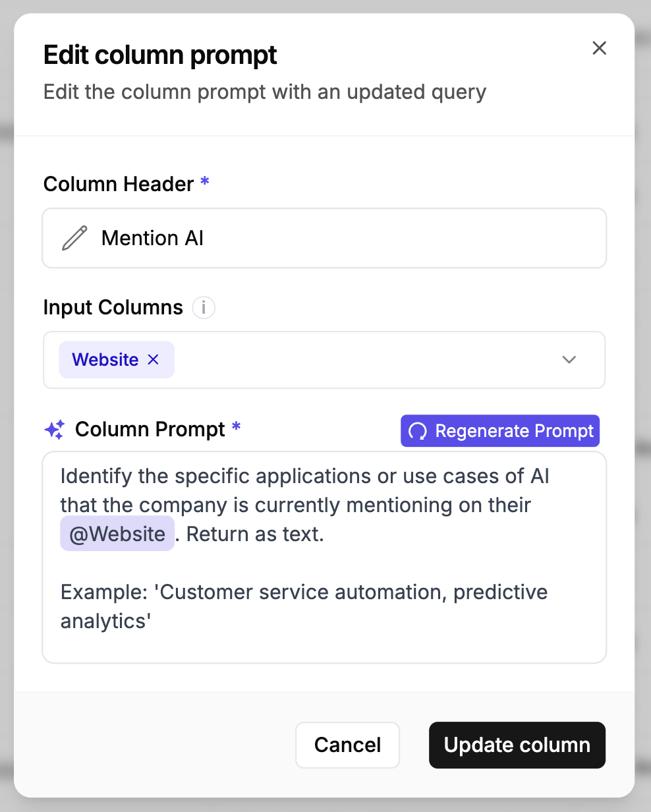Cancel editing the column prompt
The width and height of the screenshot is (651, 812).
(347, 745)
